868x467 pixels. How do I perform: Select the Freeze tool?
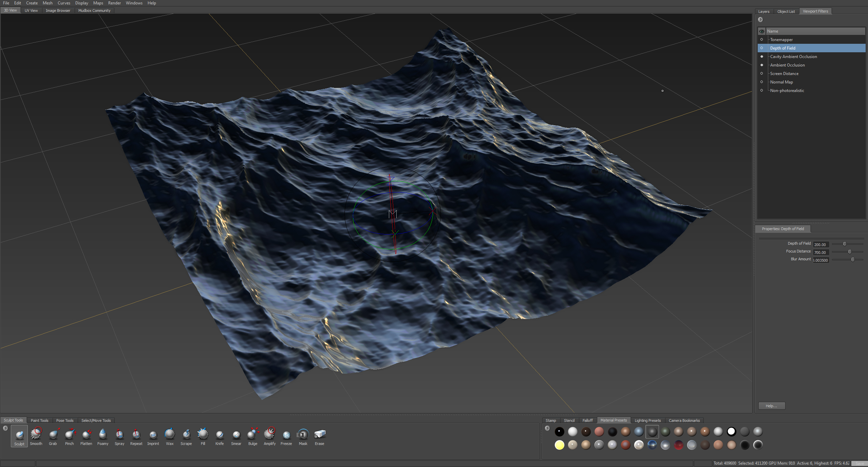point(286,436)
